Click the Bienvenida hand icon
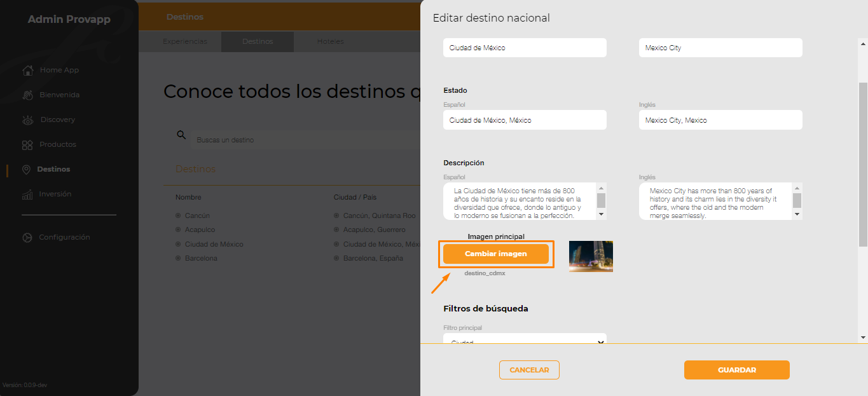This screenshot has height=396, width=868. (27, 95)
